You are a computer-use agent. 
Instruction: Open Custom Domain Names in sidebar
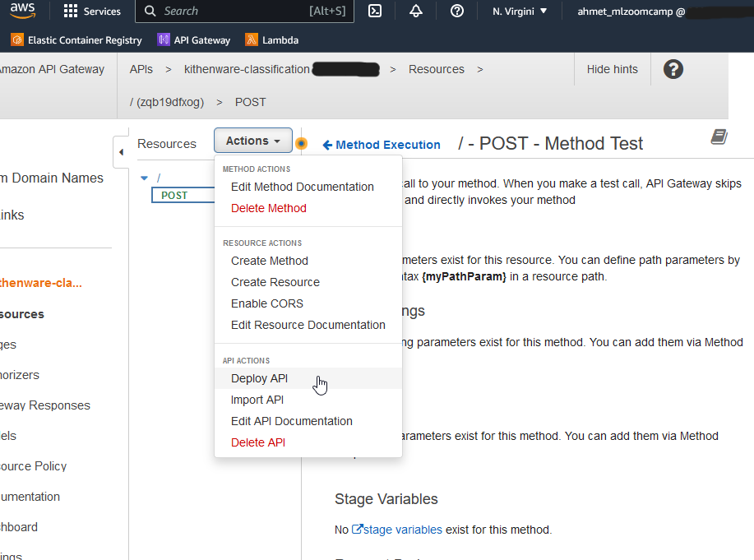[52, 178]
